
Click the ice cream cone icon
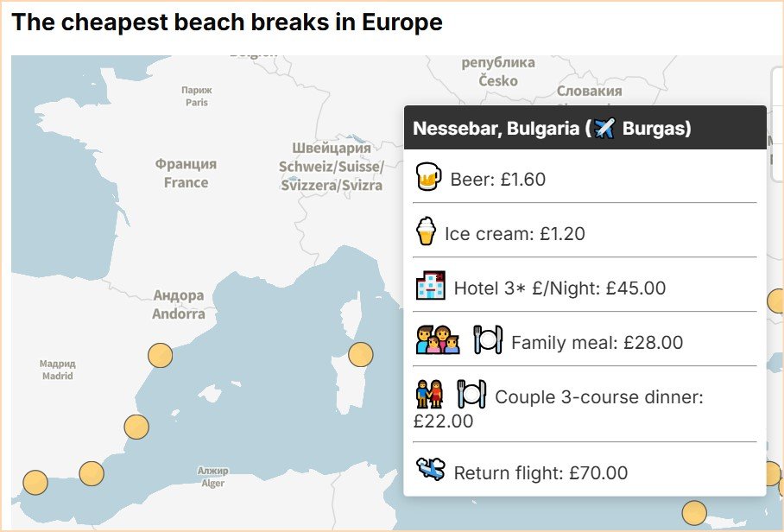[426, 231]
